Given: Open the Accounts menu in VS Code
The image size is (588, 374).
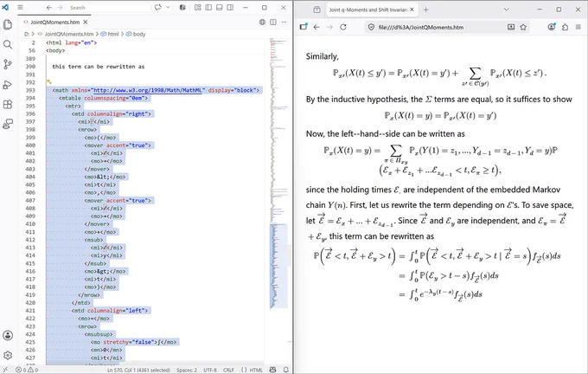Looking at the screenshot, I should coord(8,335).
